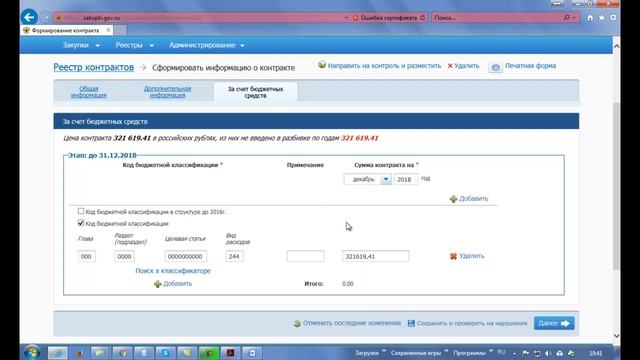Click the printer icon for Печатная форма
The image size is (640, 360).
496,67
